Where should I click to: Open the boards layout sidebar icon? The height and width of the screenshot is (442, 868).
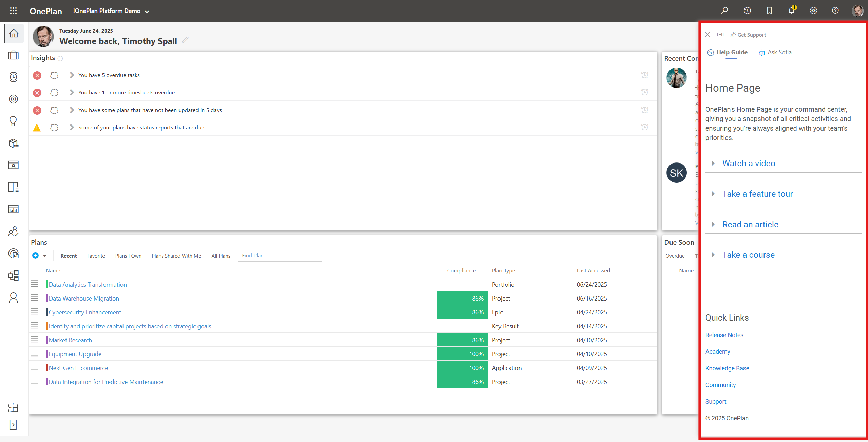click(14, 275)
